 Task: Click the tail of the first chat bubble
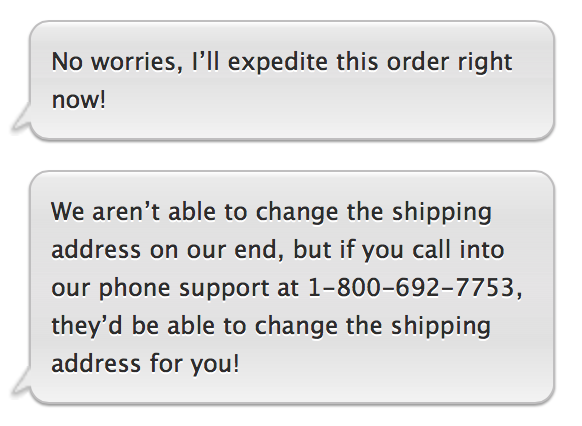point(22,118)
